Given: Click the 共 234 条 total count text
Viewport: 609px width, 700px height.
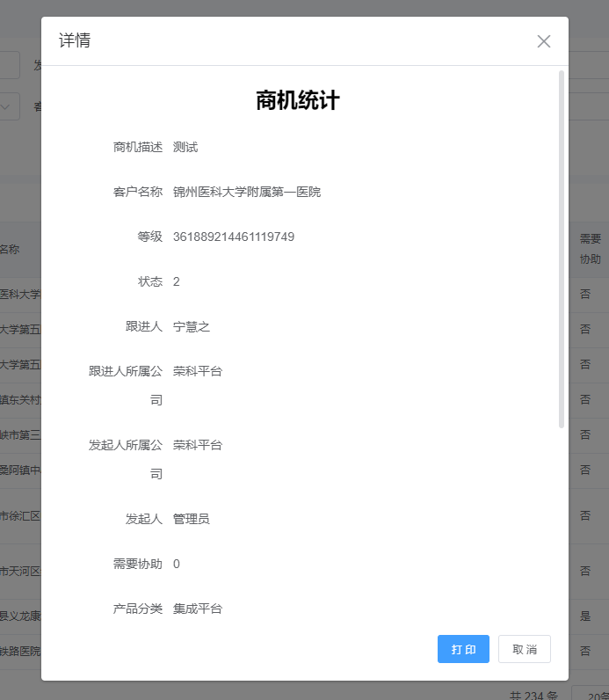Looking at the screenshot, I should (533, 695).
